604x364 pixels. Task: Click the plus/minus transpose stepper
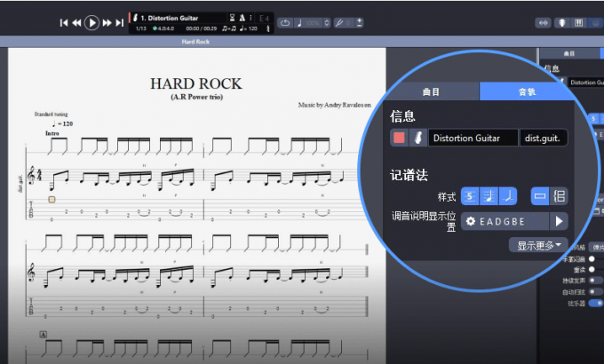click(359, 23)
